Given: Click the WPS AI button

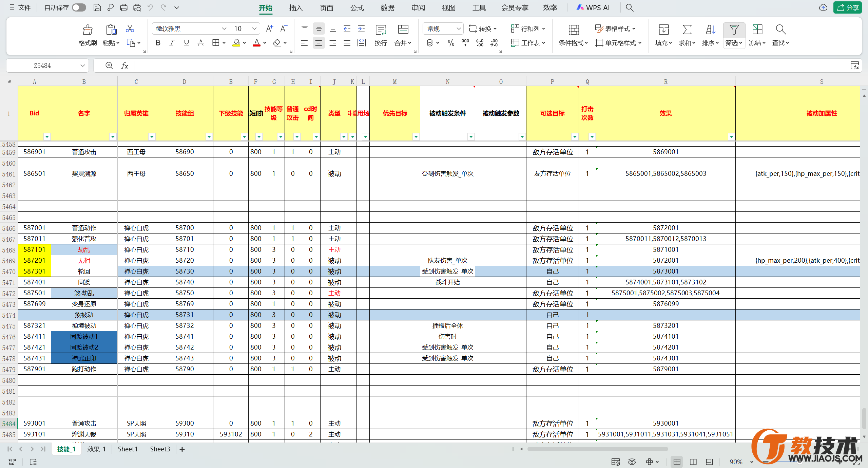Looking at the screenshot, I should (593, 7).
